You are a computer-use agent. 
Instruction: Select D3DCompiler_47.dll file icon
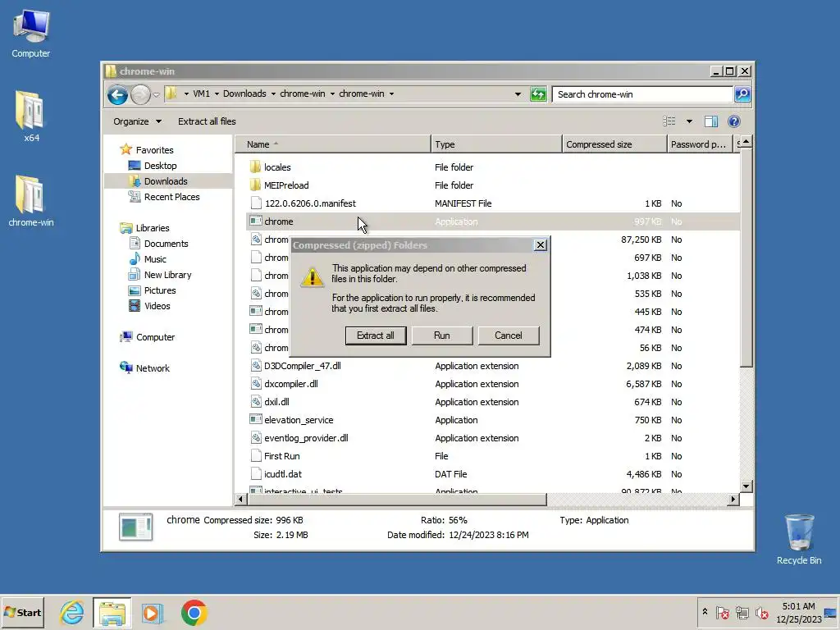pos(256,366)
